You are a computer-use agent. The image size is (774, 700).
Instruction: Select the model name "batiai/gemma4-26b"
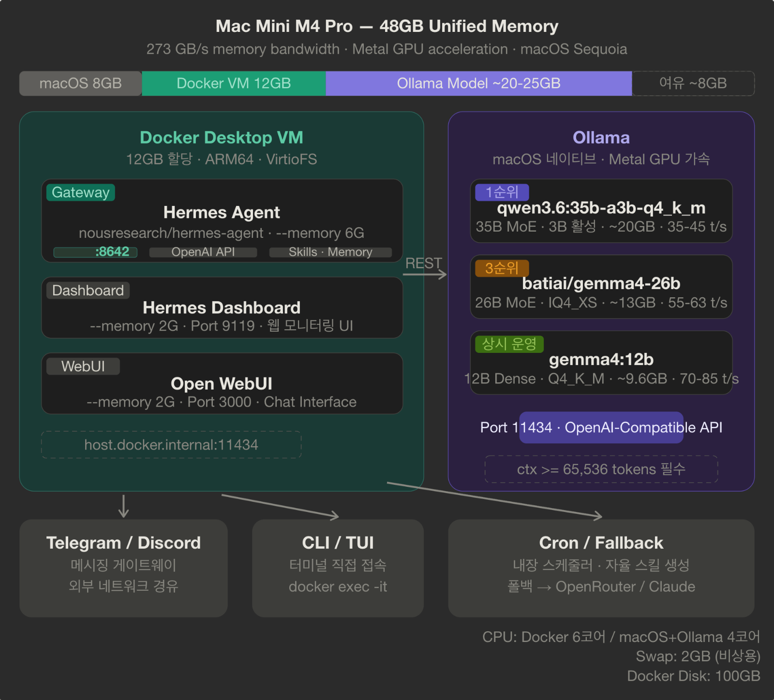click(601, 283)
